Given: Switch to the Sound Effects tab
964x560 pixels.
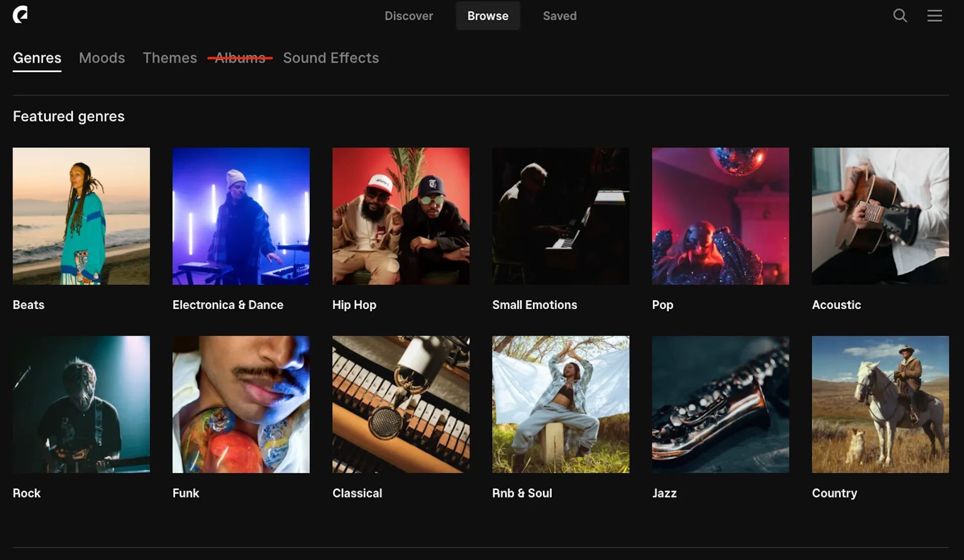Looking at the screenshot, I should coord(330,58).
